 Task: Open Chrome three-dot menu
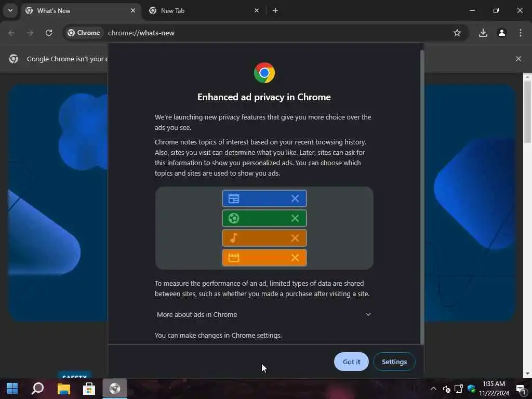click(x=521, y=33)
